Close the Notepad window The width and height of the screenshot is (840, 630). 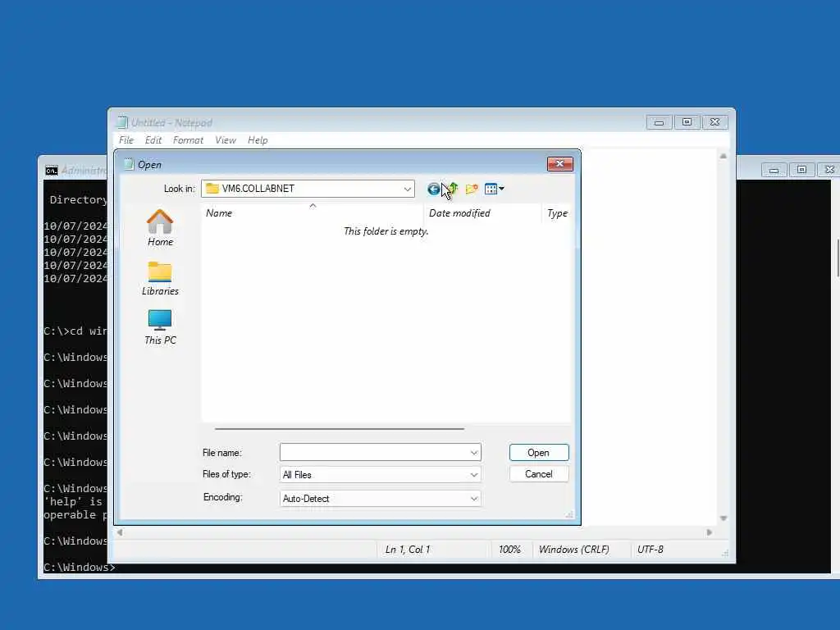pos(714,122)
